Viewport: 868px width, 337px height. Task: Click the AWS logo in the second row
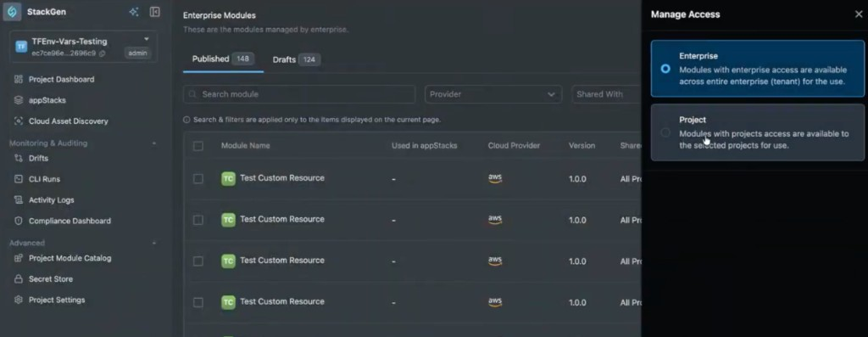495,220
